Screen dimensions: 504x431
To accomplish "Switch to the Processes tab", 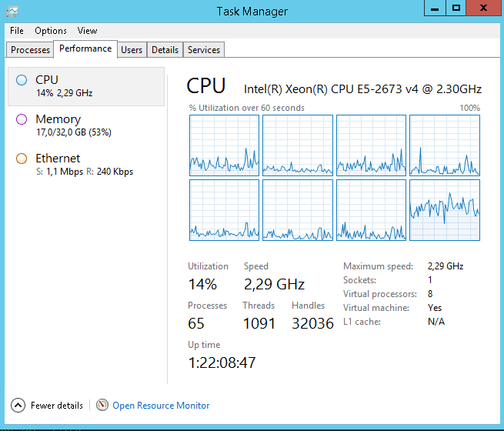I will (31, 50).
